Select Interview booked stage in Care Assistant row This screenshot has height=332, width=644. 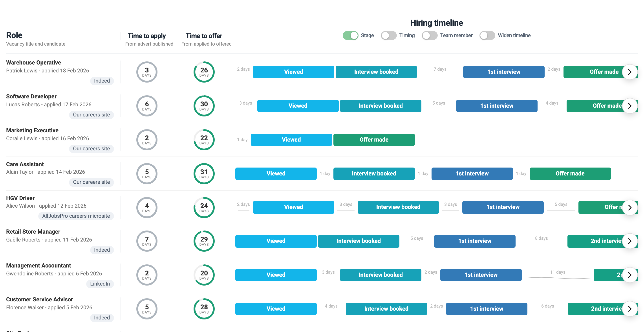(374, 174)
